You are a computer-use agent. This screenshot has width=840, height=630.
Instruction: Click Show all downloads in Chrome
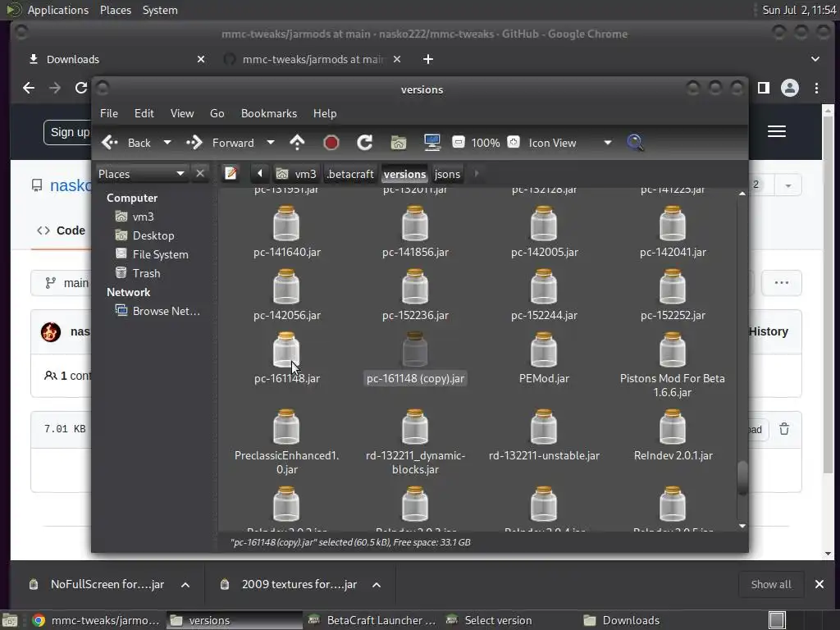(770, 584)
